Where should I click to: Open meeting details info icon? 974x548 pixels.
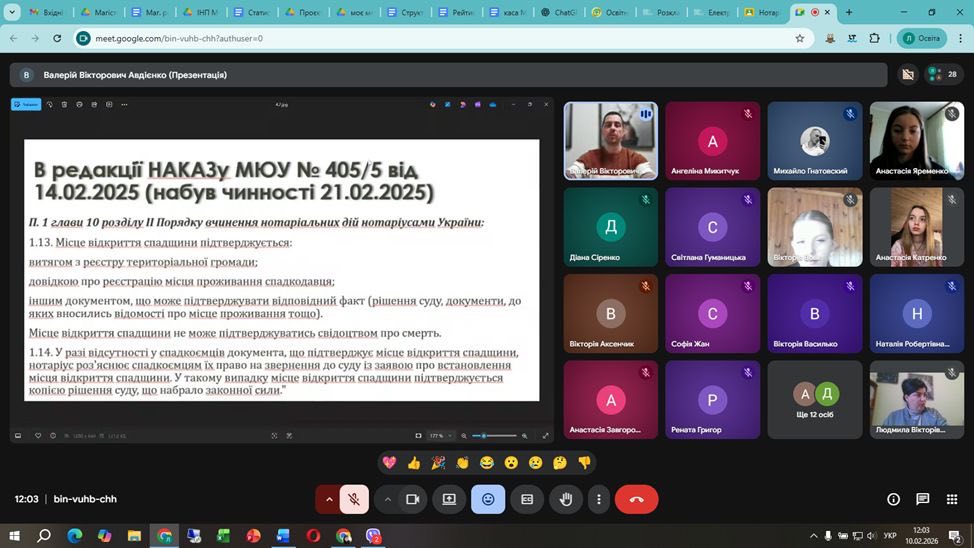click(x=893, y=499)
